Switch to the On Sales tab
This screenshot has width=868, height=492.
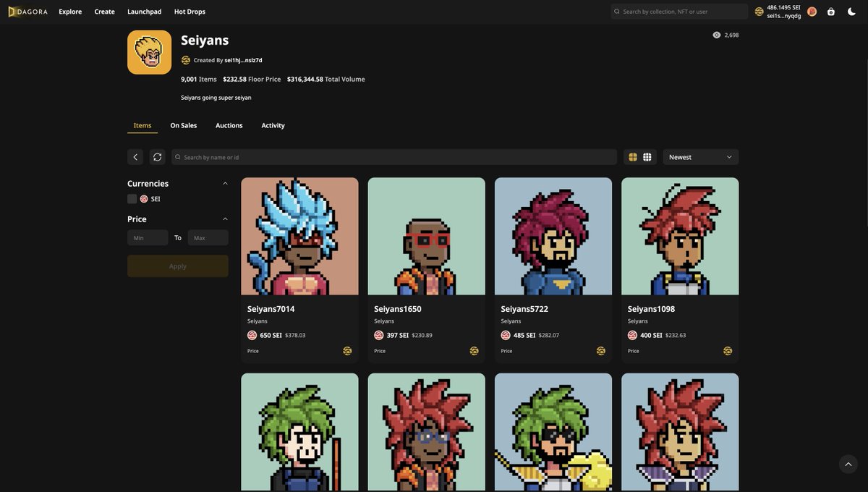(184, 125)
